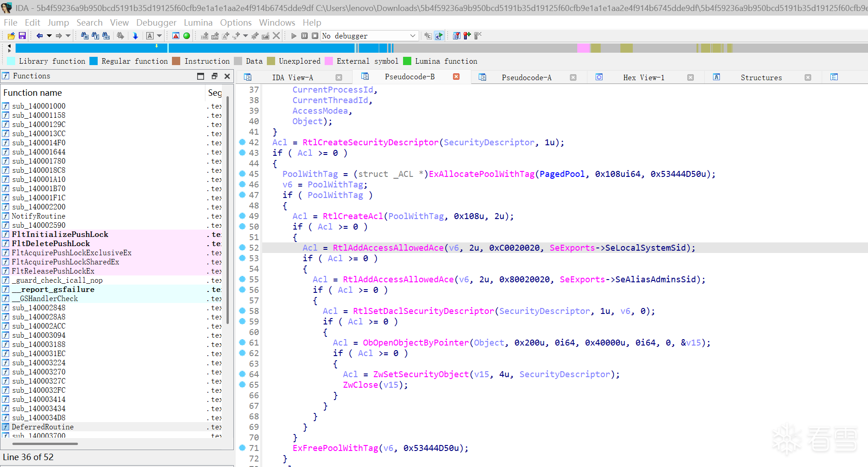Float the Functions panel with restore icon
868x467 pixels.
214,76
